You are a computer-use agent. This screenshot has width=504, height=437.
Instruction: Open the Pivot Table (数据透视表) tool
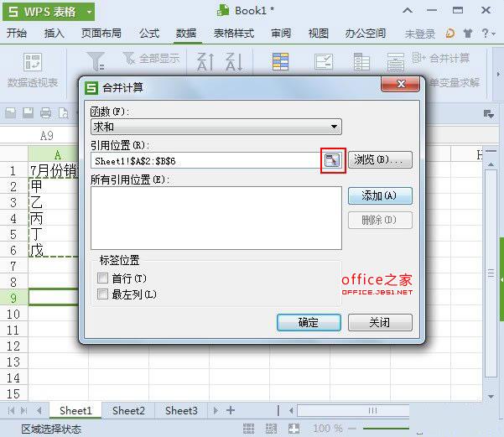click(x=33, y=70)
